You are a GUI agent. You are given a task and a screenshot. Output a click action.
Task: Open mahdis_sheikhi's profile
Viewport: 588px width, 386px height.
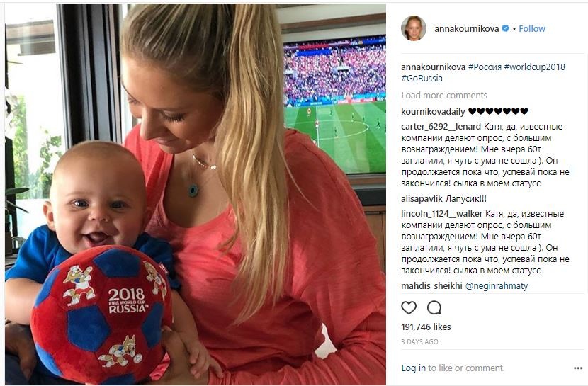coord(431,286)
